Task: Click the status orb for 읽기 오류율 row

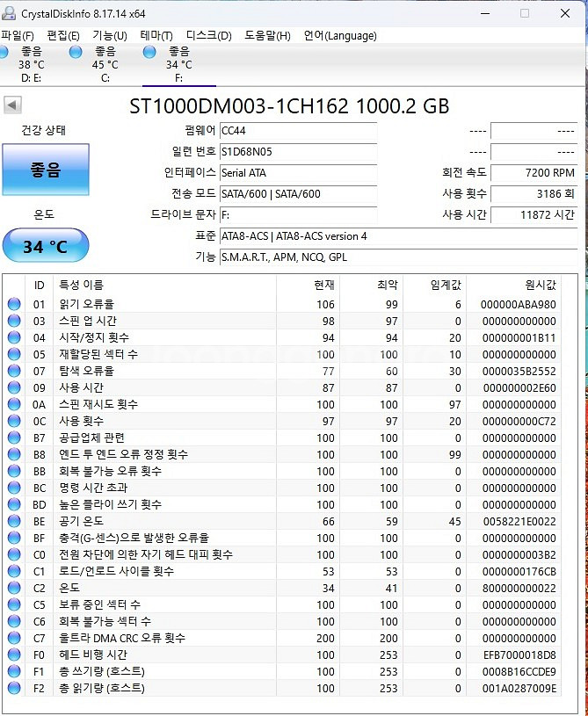Action: pos(14,304)
